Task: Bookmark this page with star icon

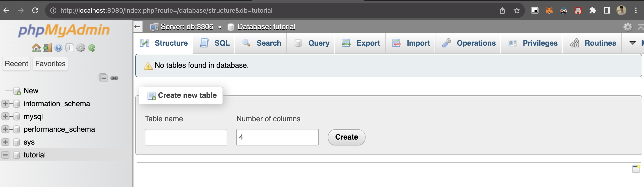Action: pos(517,11)
